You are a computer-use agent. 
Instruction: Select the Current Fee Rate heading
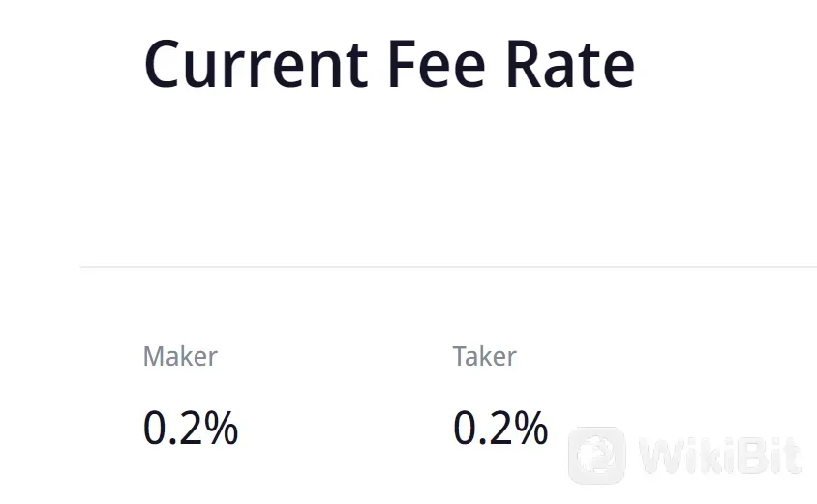389,64
